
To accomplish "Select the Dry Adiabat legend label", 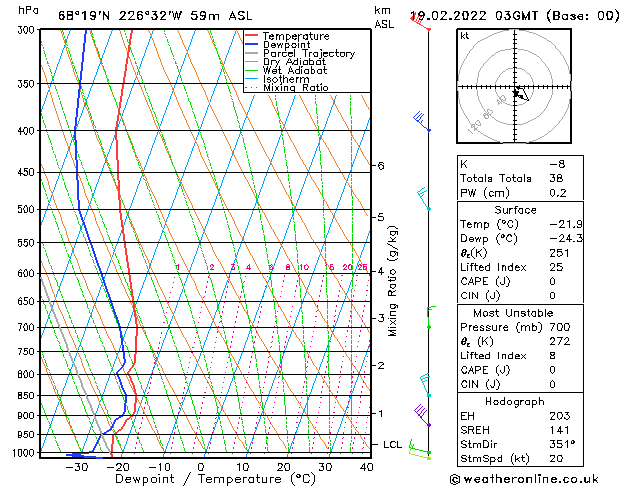I will [x=294, y=62].
